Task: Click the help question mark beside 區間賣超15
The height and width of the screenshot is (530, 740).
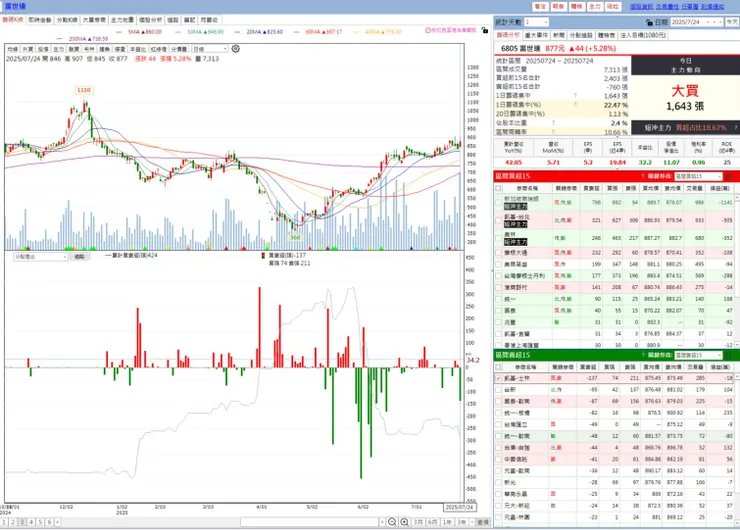Action: pos(642,355)
